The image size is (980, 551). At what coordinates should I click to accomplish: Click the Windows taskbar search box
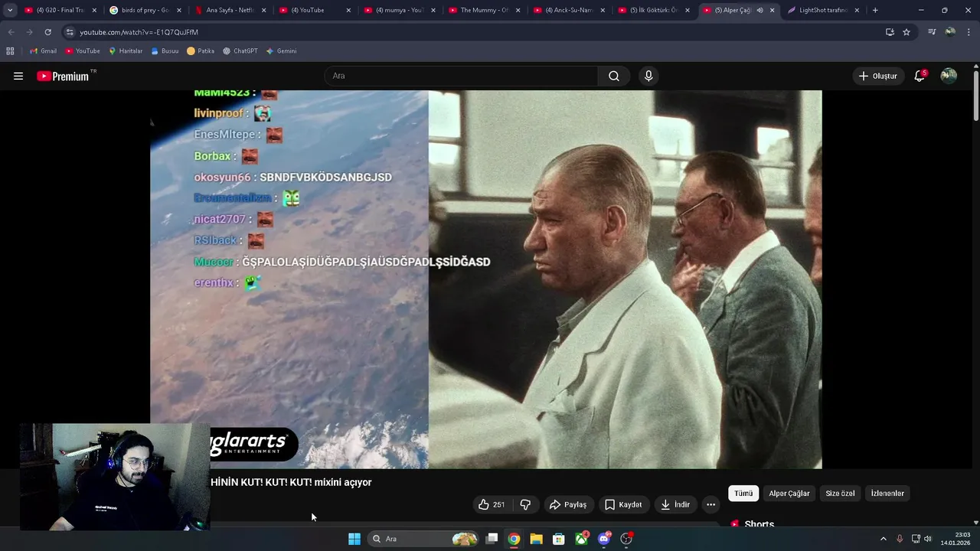coord(424,539)
